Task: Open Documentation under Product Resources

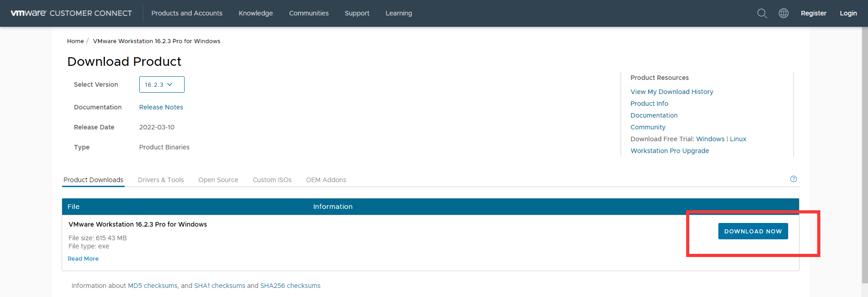Action: [x=654, y=115]
